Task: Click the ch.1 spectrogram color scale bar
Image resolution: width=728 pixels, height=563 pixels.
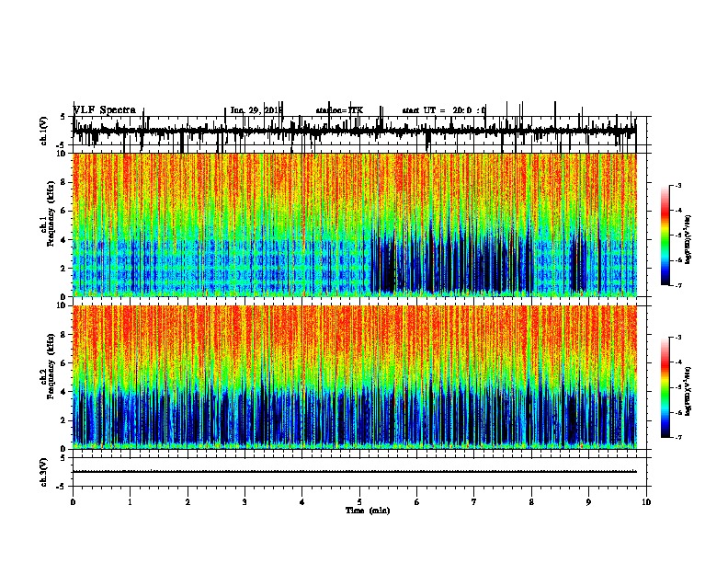Action: [665, 235]
